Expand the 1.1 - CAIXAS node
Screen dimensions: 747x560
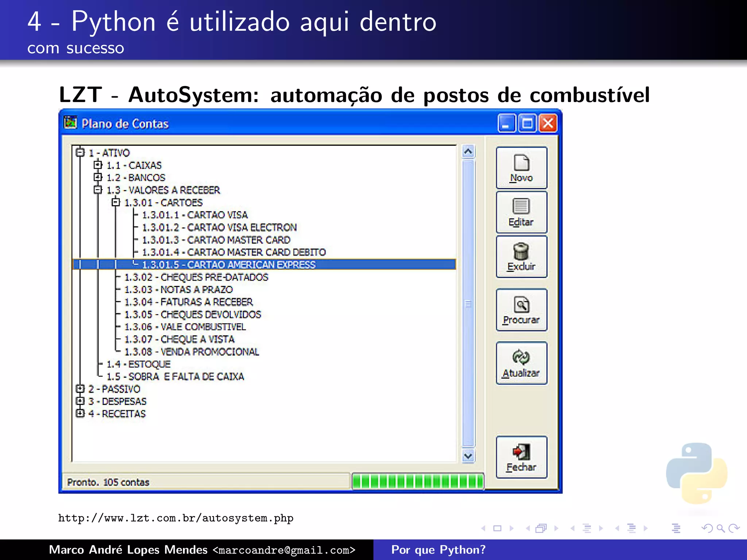98,165
